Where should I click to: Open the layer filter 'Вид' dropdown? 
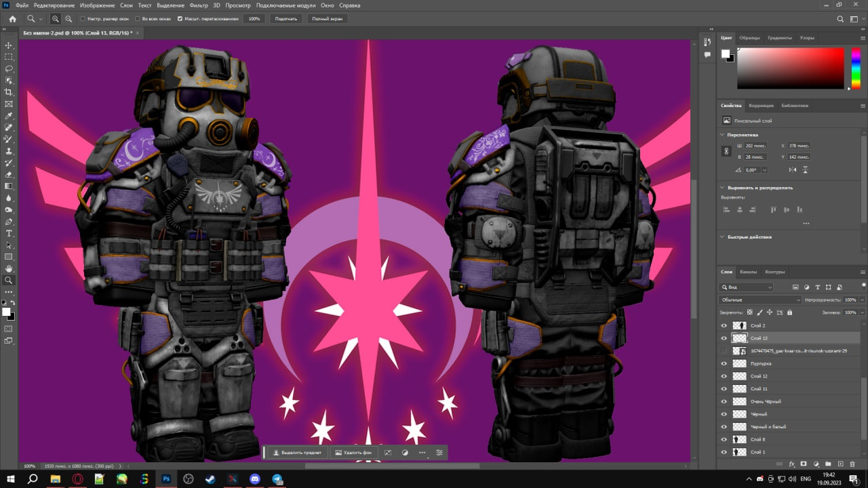(746, 287)
